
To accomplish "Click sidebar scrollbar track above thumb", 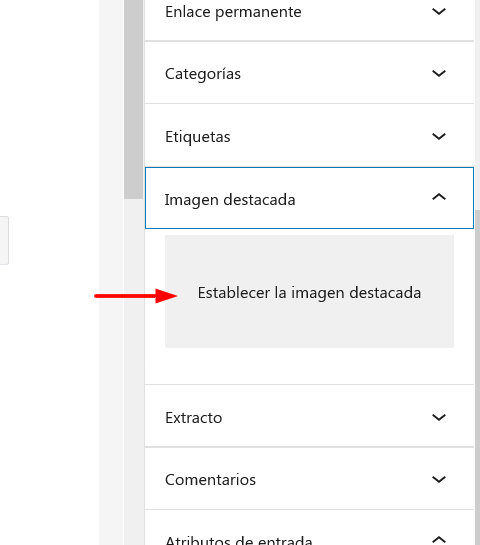I will pos(478,104).
